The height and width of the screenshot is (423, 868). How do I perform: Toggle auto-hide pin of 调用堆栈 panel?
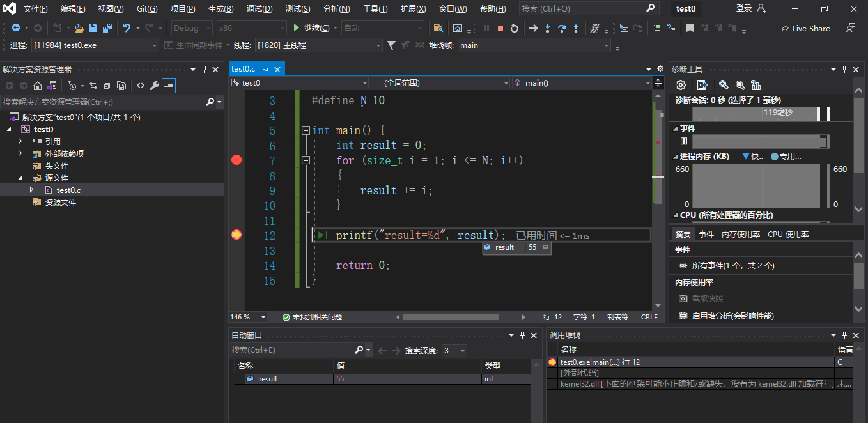[x=844, y=335]
